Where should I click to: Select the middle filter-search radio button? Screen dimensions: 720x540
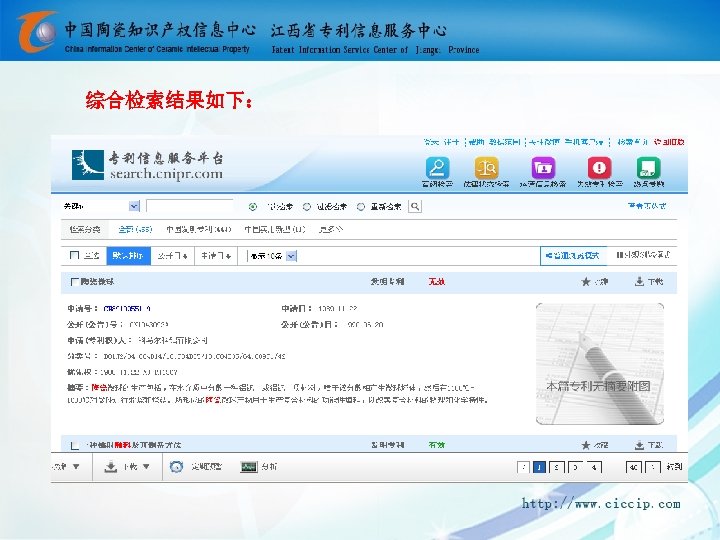[307, 207]
